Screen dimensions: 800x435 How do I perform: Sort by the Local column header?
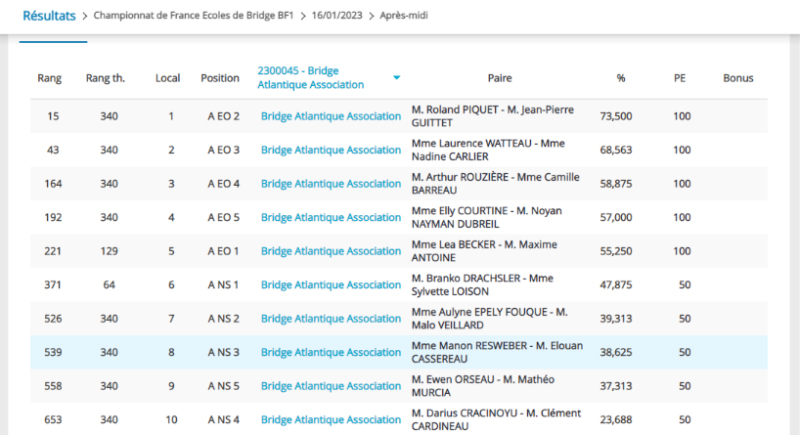(167, 78)
